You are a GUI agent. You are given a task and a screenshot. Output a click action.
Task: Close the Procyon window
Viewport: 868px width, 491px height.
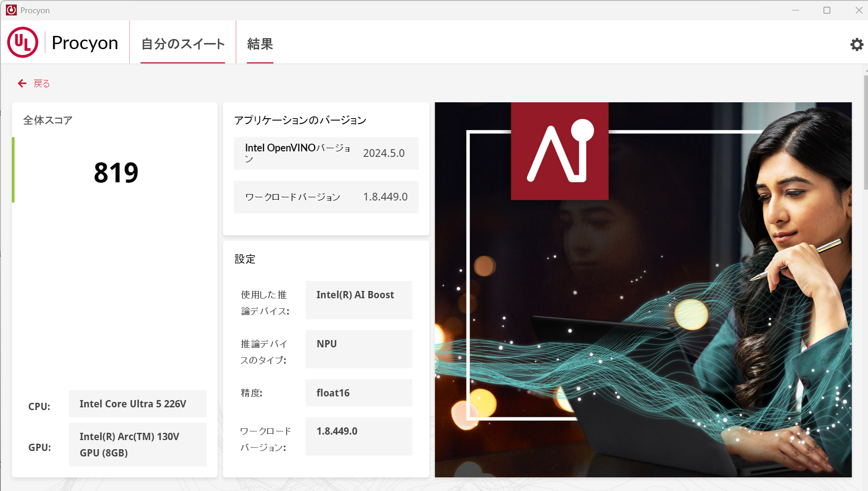click(858, 10)
